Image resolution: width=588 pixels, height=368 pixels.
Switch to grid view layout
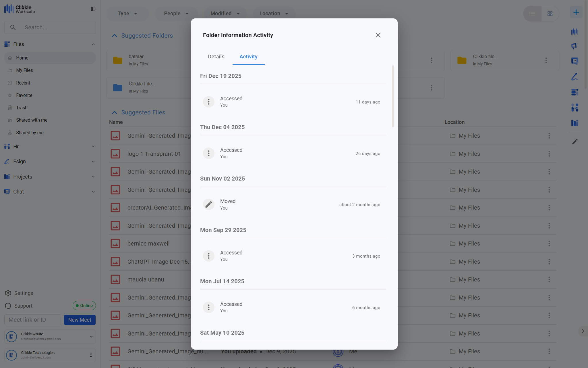coord(550,14)
